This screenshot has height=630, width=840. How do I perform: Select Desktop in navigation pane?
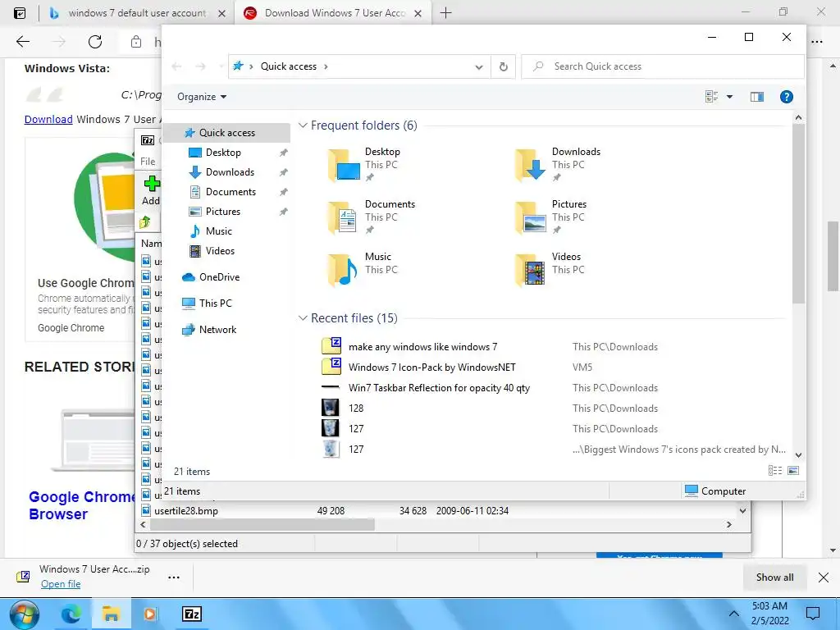223,153
